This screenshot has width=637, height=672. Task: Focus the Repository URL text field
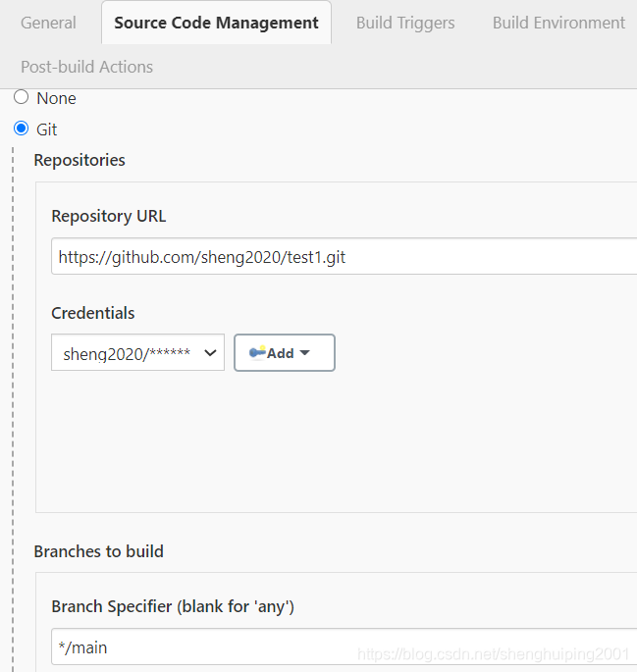(344, 258)
